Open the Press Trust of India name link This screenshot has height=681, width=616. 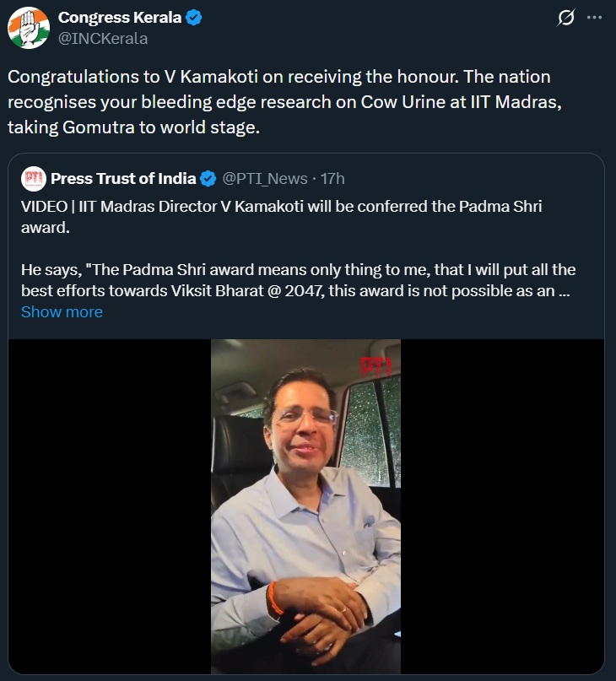[x=123, y=178]
